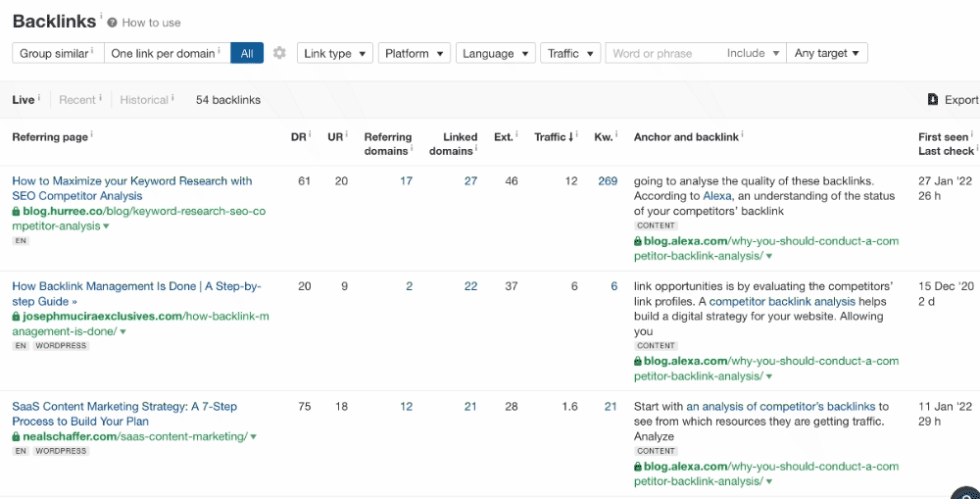The image size is (980, 499).
Task: Open the Link type dropdown
Action: tap(335, 53)
